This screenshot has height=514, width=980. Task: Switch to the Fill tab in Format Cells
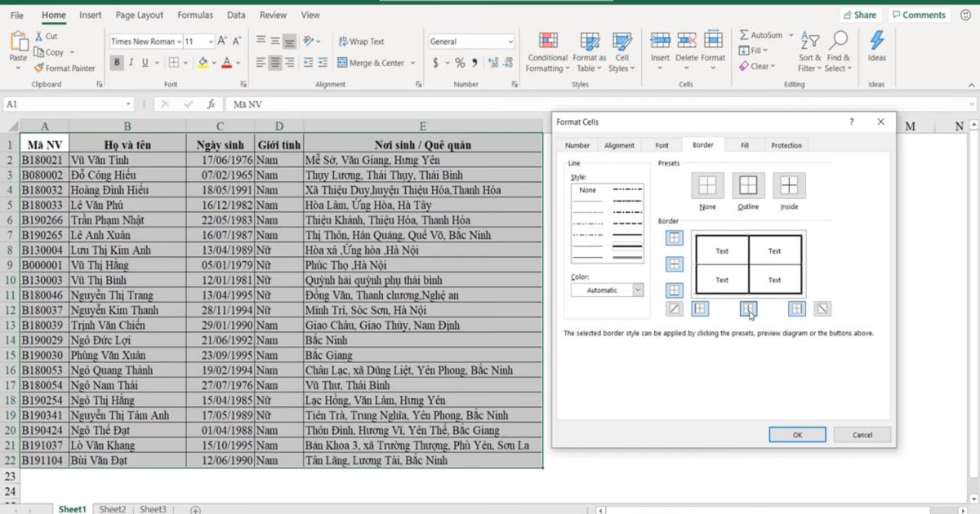(x=744, y=144)
